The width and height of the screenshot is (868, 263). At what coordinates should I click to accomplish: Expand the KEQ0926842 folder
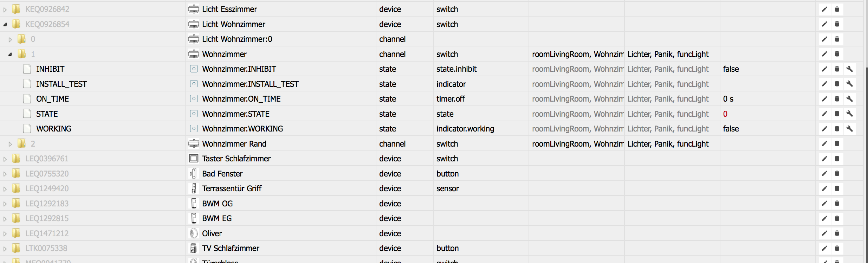point(5,10)
